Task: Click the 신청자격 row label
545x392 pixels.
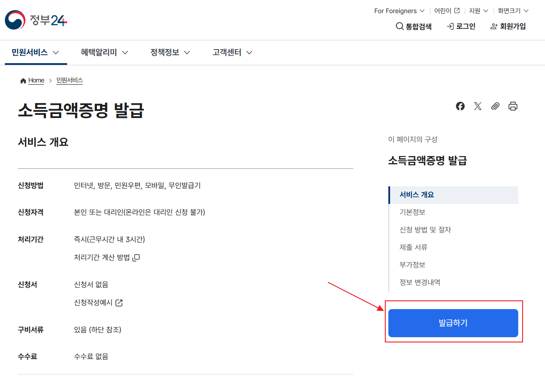Action: [31, 212]
